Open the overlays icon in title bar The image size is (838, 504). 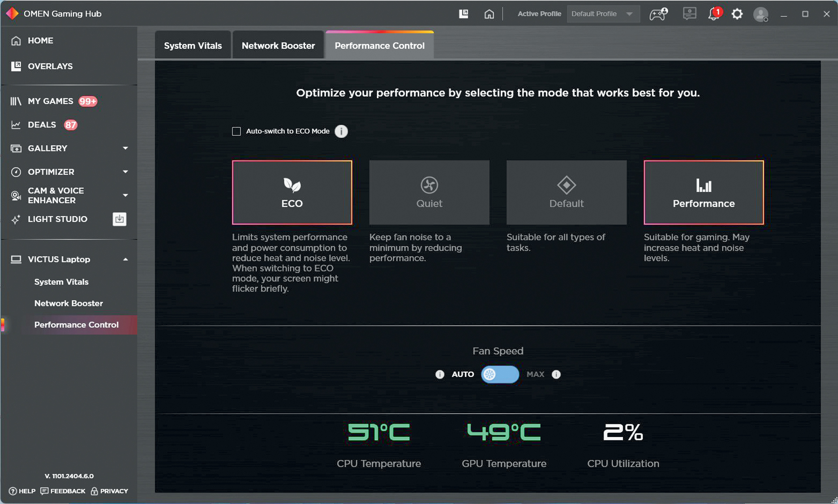click(463, 14)
